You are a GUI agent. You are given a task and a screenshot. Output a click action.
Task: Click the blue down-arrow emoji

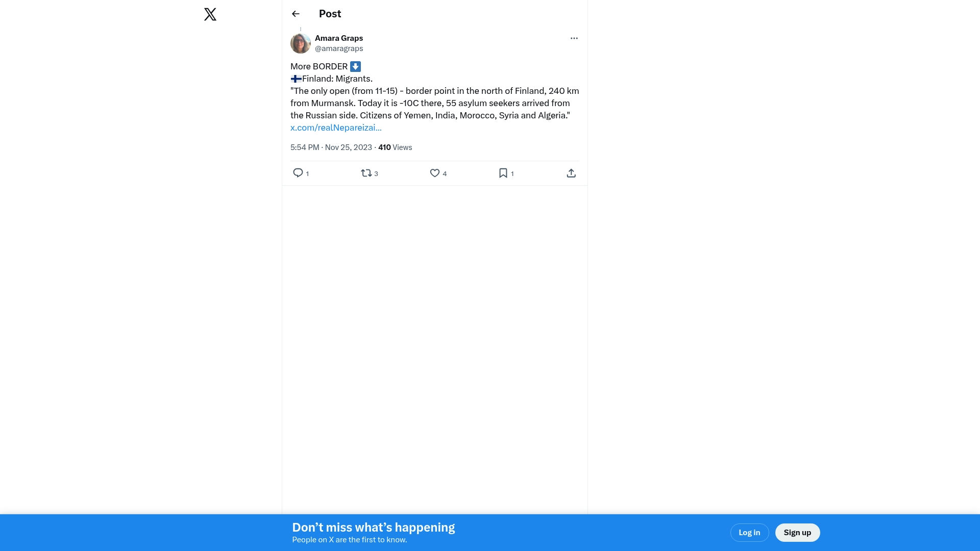[356, 66]
